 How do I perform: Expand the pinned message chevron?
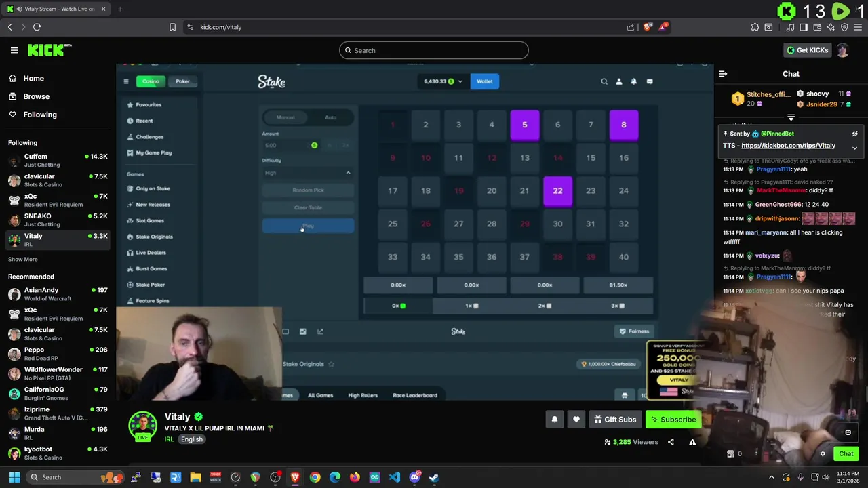click(x=854, y=147)
